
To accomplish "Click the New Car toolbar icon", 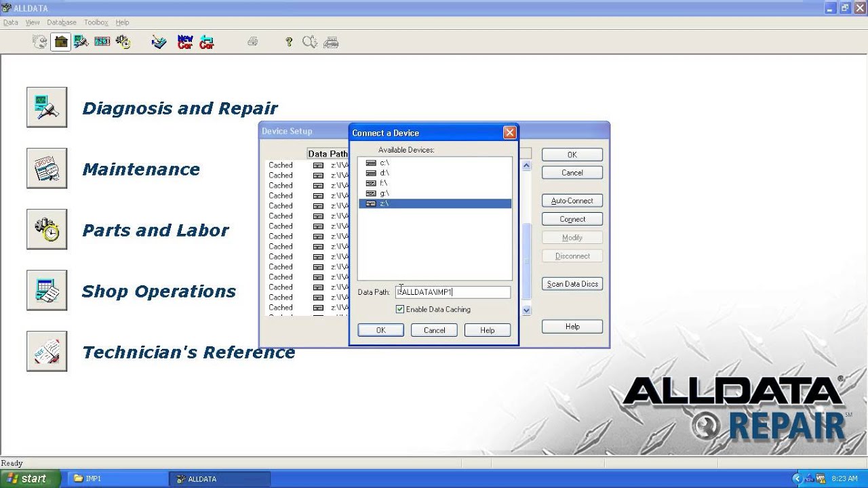I will click(185, 42).
